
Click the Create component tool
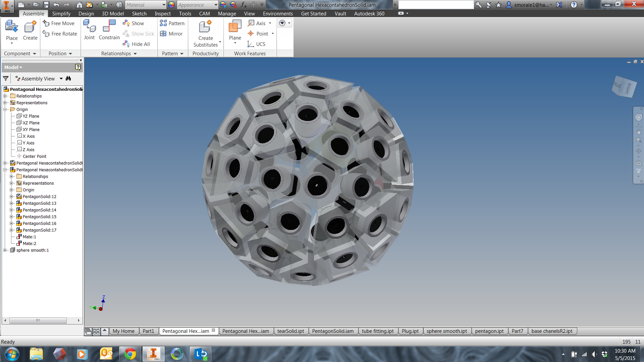click(x=30, y=30)
